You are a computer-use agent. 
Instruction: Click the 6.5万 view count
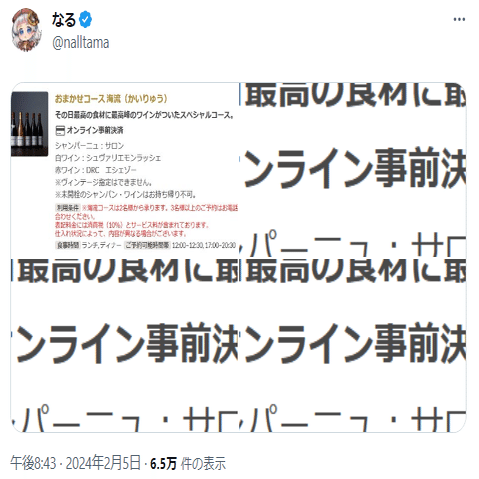point(163,464)
